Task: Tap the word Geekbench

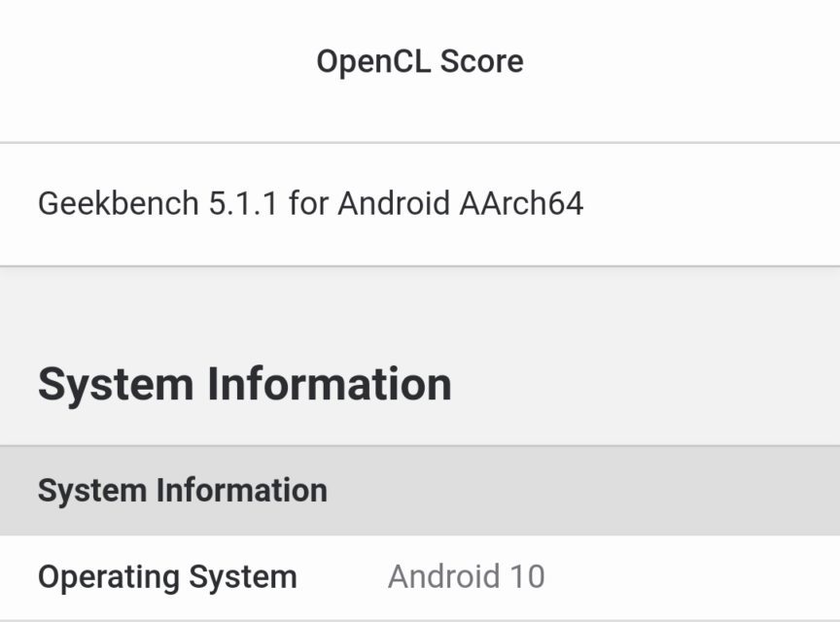Action: (118, 204)
